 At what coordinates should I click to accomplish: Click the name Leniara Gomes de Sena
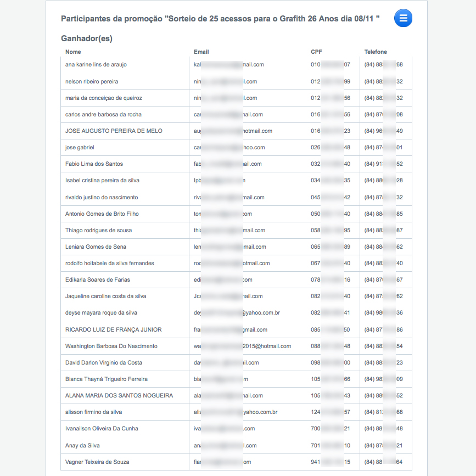click(x=96, y=247)
